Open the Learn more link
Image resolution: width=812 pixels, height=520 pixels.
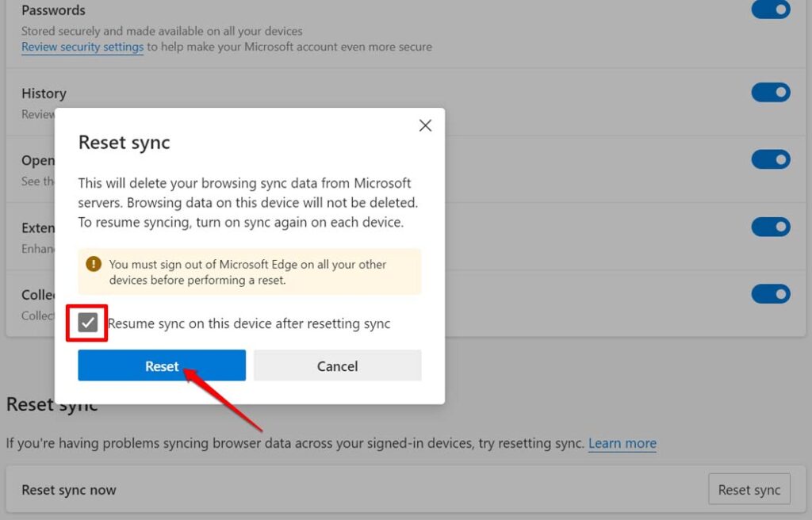[x=622, y=443]
